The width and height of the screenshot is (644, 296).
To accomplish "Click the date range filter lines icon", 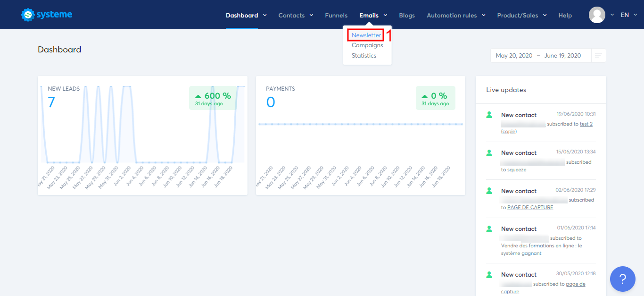I will [x=598, y=56].
